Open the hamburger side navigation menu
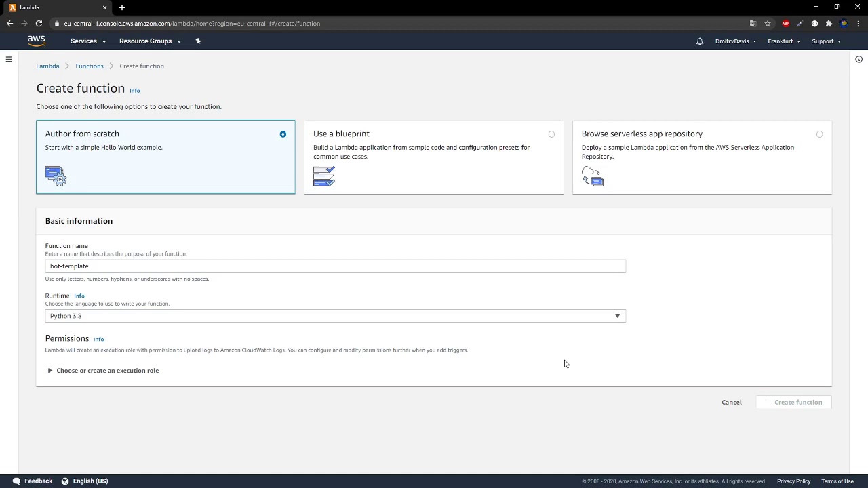 pos(9,60)
